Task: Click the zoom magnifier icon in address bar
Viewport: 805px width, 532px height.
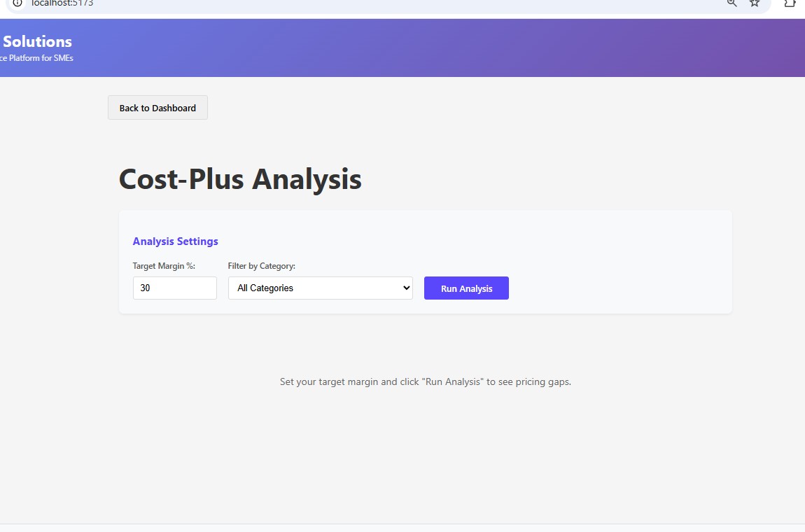Action: 731,3
